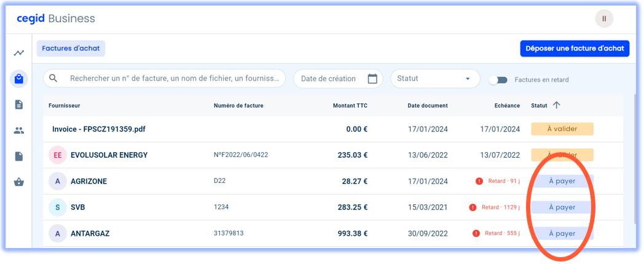Click À valider status of Evolusolar Energy

click(x=562, y=155)
